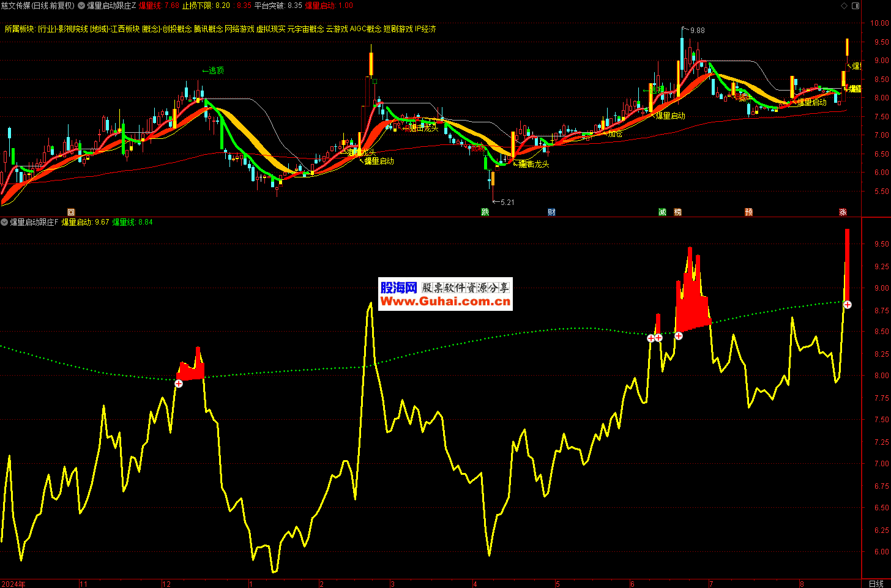Image resolution: width=891 pixels, height=588 pixels.
Task: Click the circled plus signal near December
Action: click(179, 384)
